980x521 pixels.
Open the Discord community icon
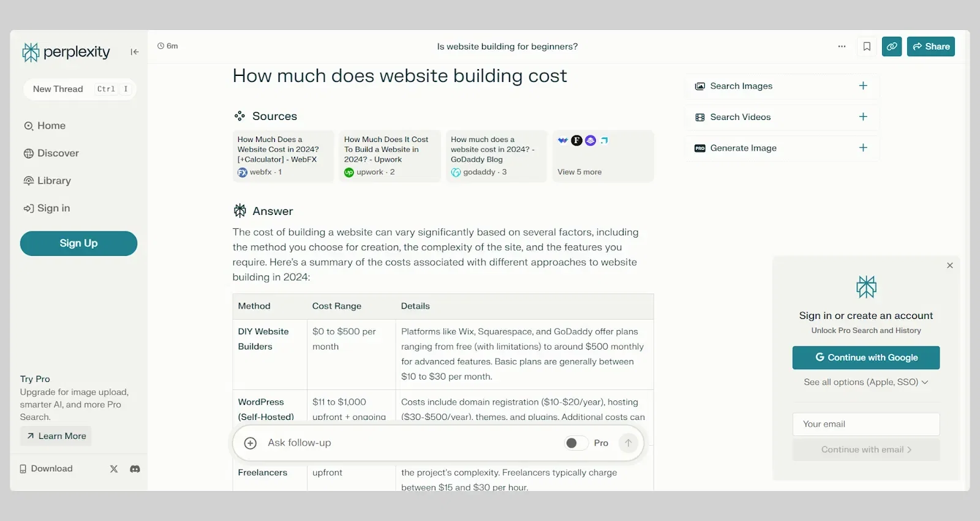pos(135,469)
